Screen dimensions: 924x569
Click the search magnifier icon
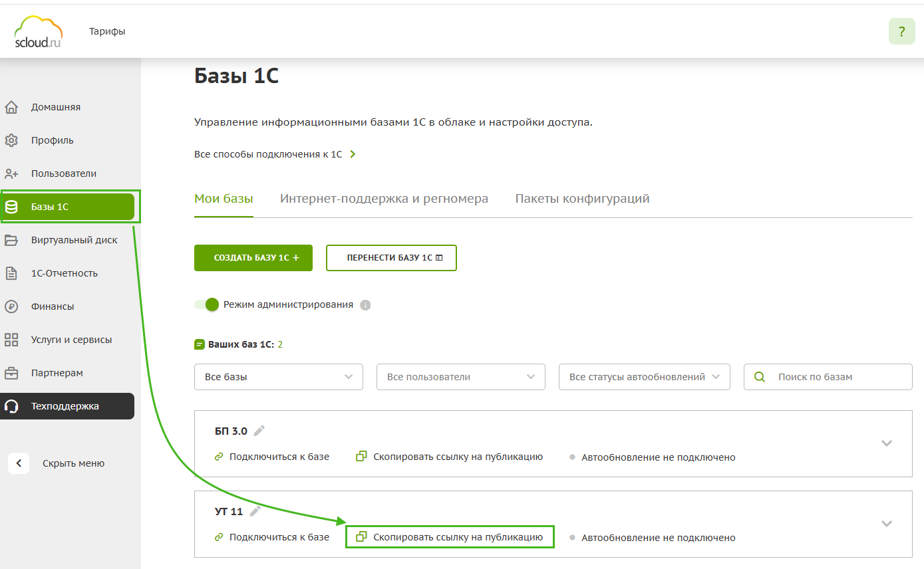(760, 377)
